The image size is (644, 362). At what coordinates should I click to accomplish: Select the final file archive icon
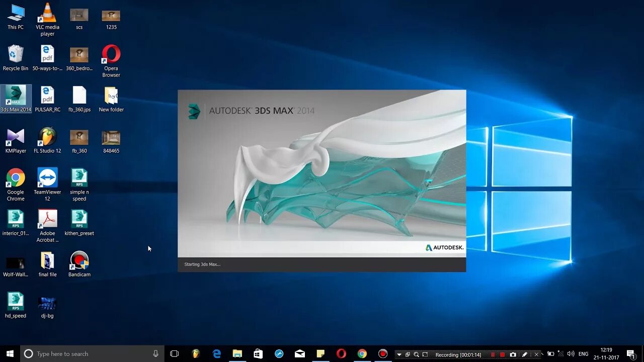[47, 264]
